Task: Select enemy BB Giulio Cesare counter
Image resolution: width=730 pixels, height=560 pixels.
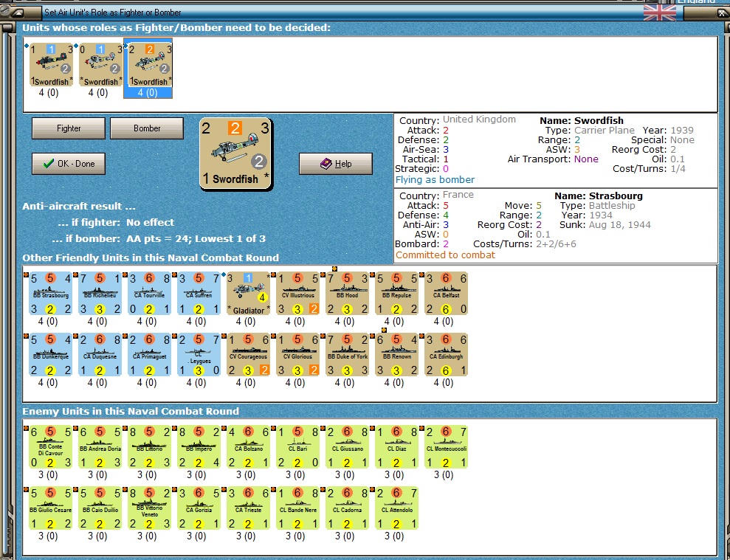Action: tap(50, 508)
